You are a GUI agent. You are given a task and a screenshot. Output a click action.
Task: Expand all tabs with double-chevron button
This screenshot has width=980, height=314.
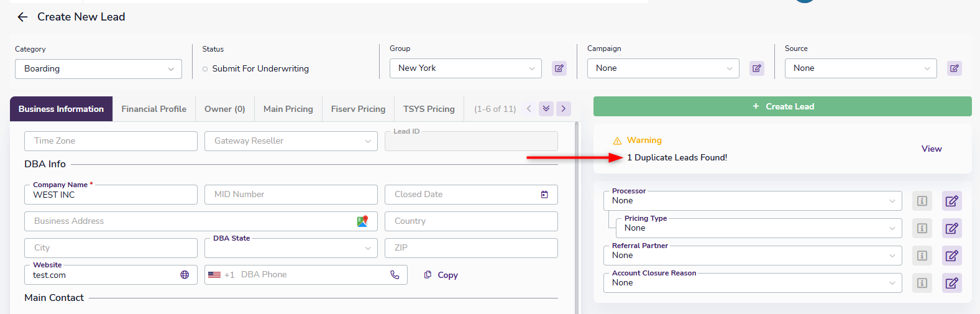point(546,109)
